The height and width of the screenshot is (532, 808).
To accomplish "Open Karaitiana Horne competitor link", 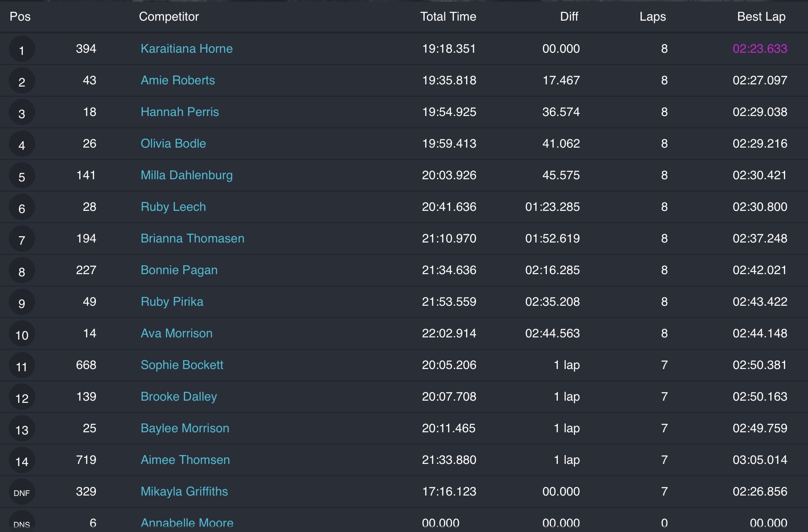I will [186, 49].
